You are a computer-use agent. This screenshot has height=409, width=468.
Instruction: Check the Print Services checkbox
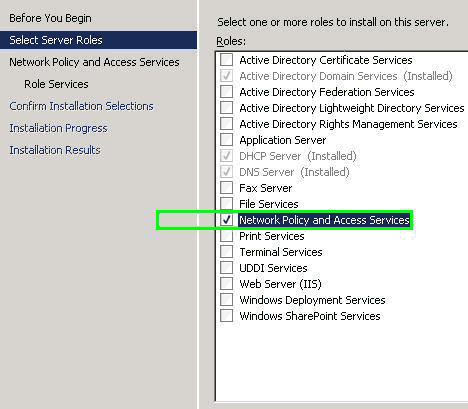click(226, 236)
